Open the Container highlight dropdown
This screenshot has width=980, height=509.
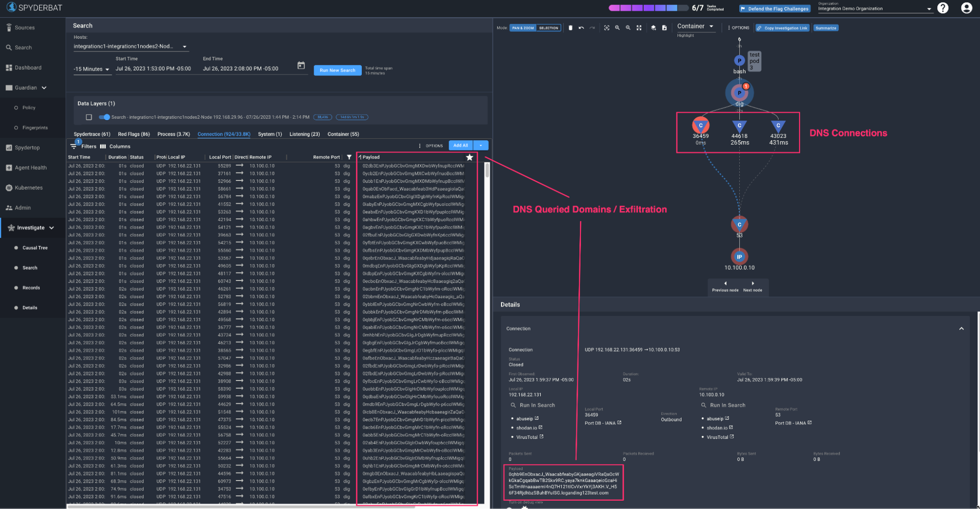(695, 26)
